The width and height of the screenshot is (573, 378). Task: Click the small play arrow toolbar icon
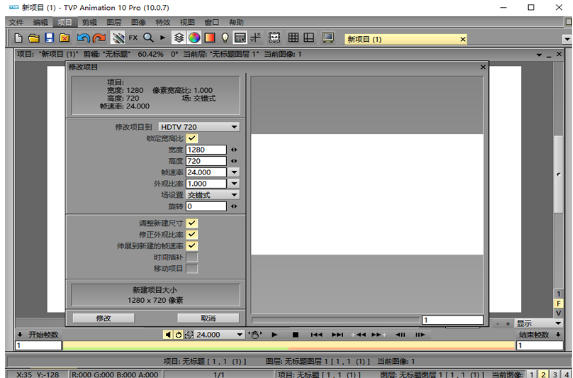(163, 37)
